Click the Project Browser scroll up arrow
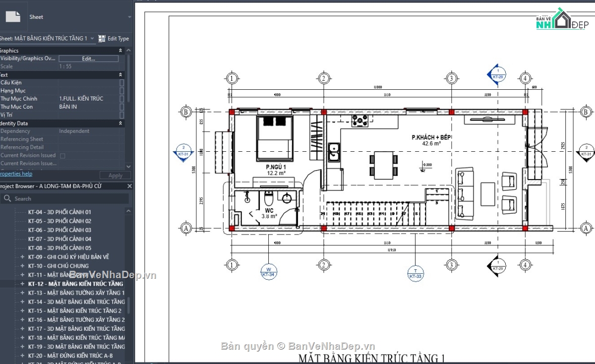The width and height of the screenshot is (595, 364). tap(129, 211)
